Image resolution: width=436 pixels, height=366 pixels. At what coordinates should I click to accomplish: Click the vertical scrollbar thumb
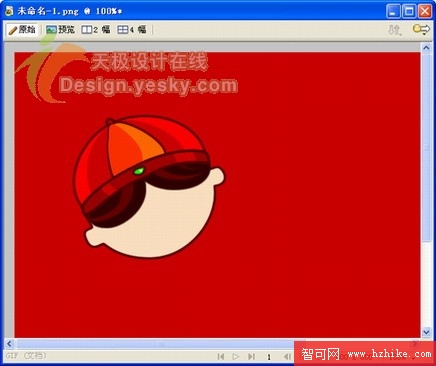[x=426, y=148]
